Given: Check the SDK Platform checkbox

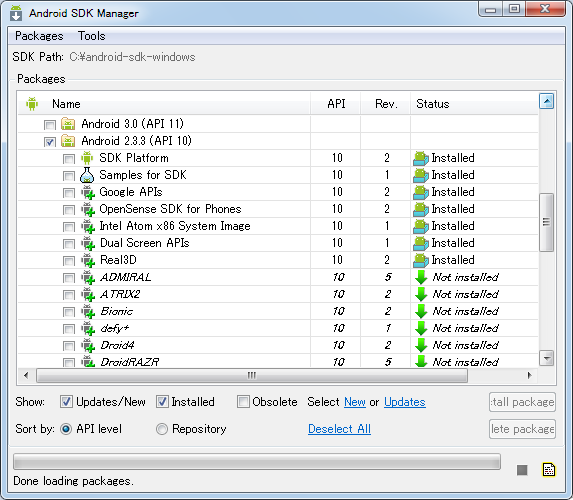Looking at the screenshot, I should coord(69,159).
